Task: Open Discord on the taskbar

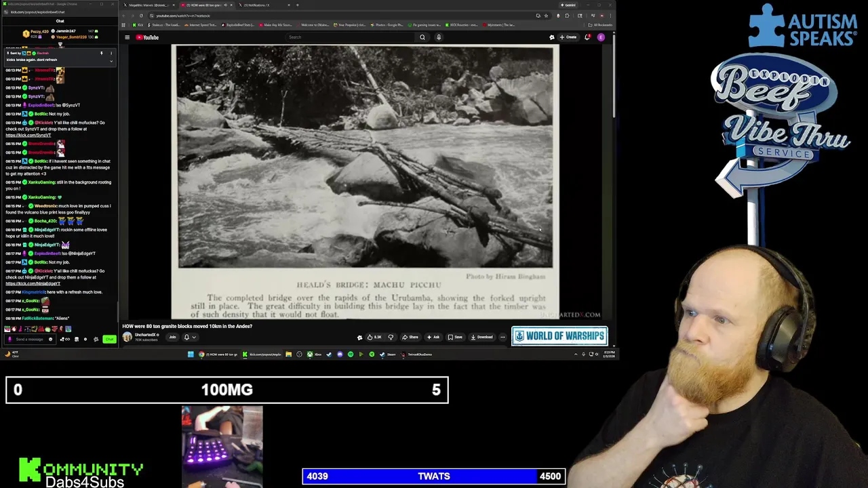Action: (x=340, y=354)
